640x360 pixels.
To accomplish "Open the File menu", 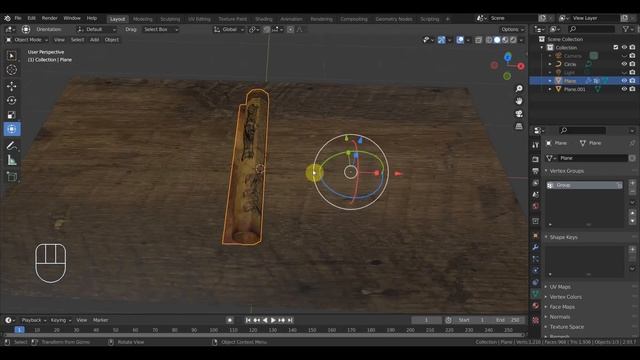I will (18, 18).
